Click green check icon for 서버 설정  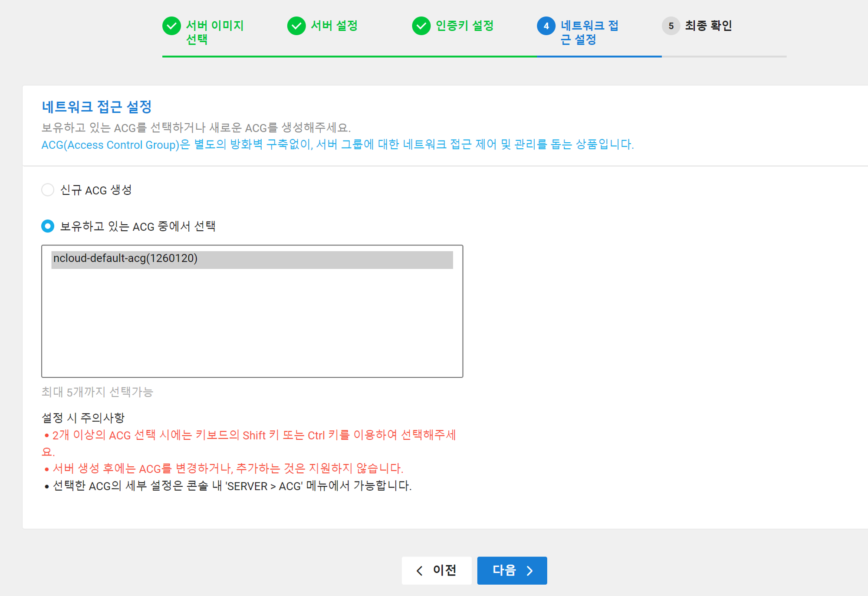296,26
